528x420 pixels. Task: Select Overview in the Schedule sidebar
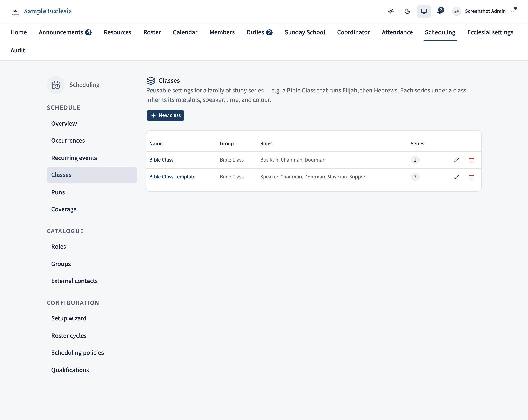92,124
